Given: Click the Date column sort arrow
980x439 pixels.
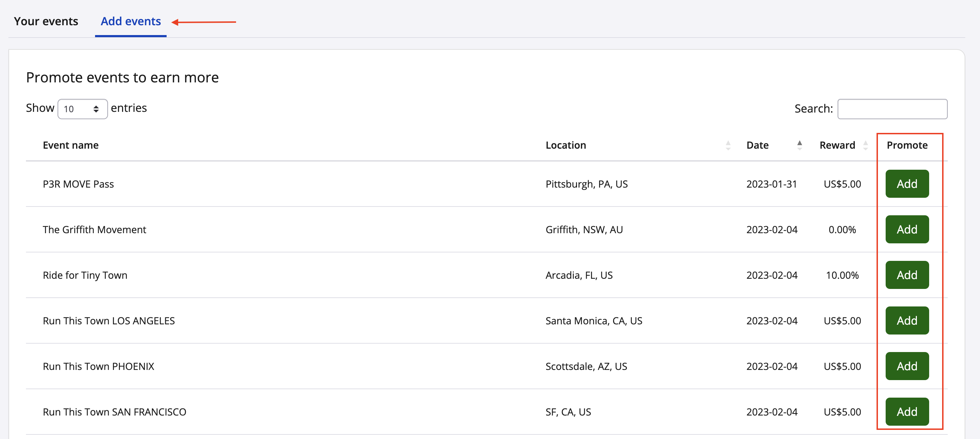Looking at the screenshot, I should pyautogui.click(x=799, y=145).
